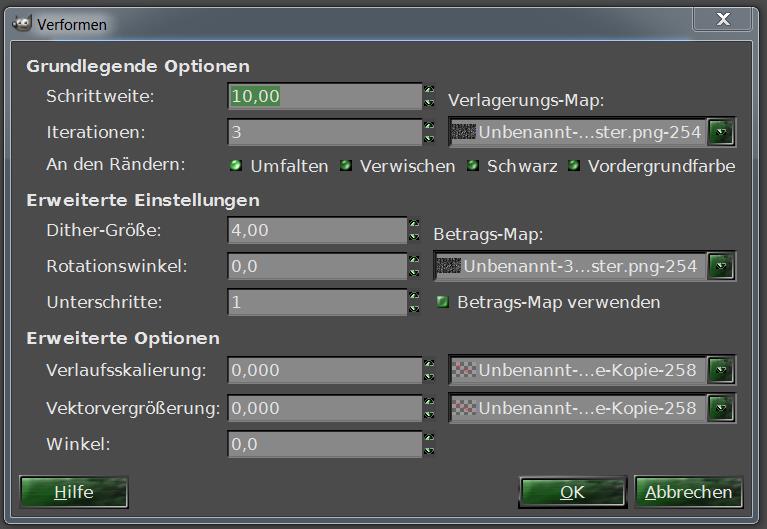Image resolution: width=767 pixels, height=529 pixels.
Task: Click the Grundlegende Optionen heading
Action: (138, 66)
